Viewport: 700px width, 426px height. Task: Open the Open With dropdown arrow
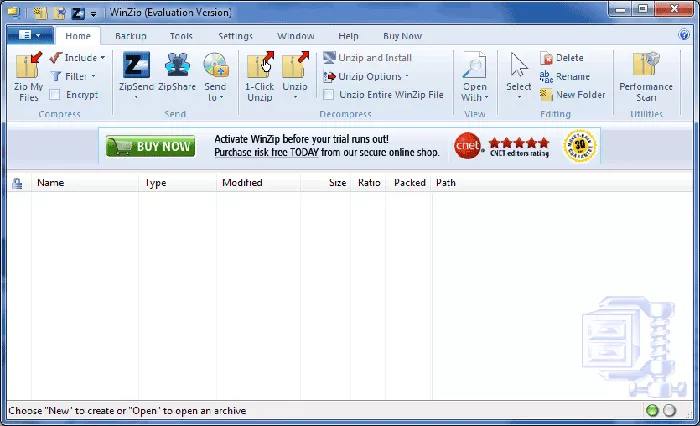(486, 97)
